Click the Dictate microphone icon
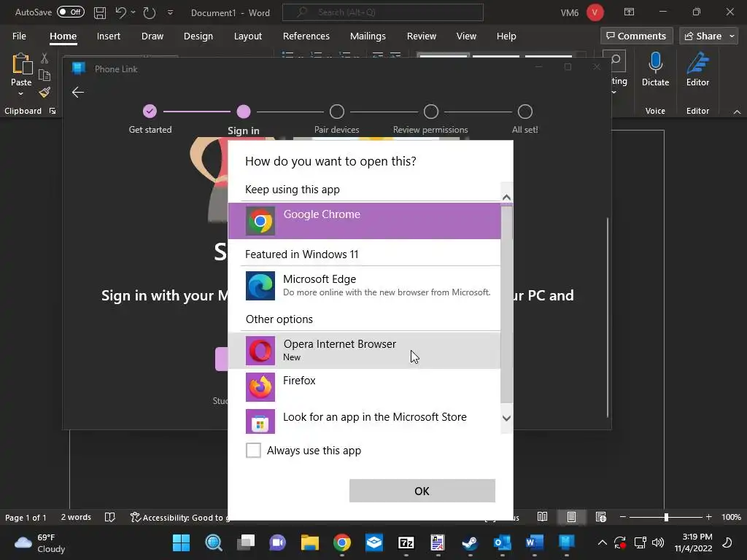The image size is (747, 560). (x=655, y=63)
